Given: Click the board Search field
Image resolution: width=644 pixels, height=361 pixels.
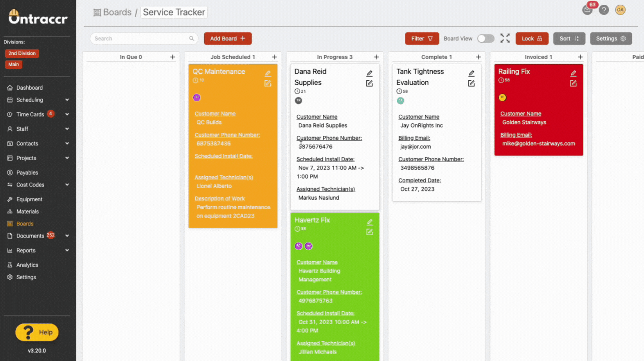Looking at the screenshot, I should [141, 38].
